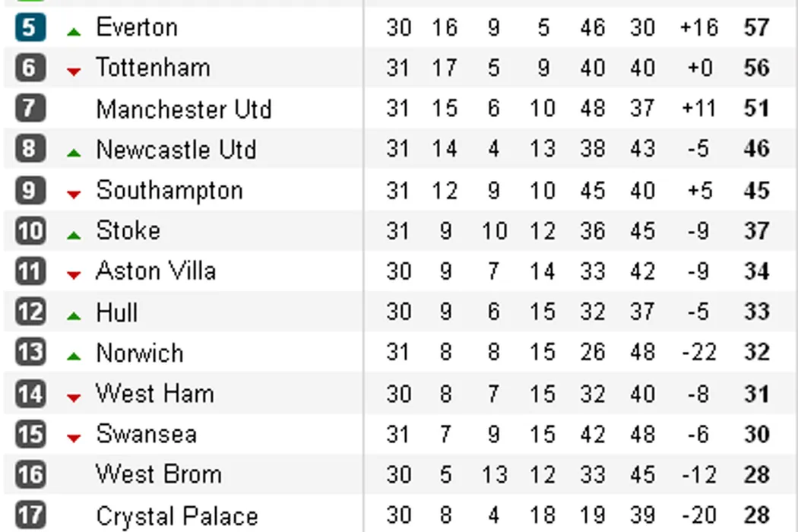Click red down arrow next to Southampton
This screenshot has width=798, height=532.
coord(74,194)
